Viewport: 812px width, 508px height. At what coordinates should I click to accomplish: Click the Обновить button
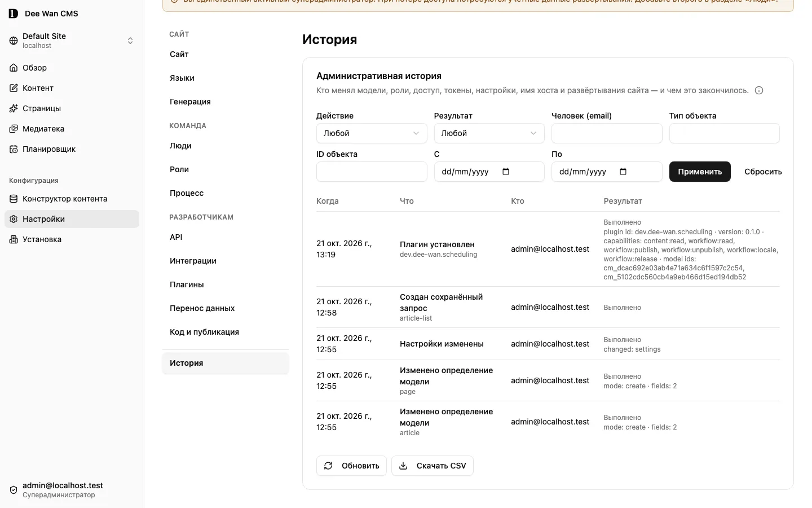pyautogui.click(x=351, y=466)
